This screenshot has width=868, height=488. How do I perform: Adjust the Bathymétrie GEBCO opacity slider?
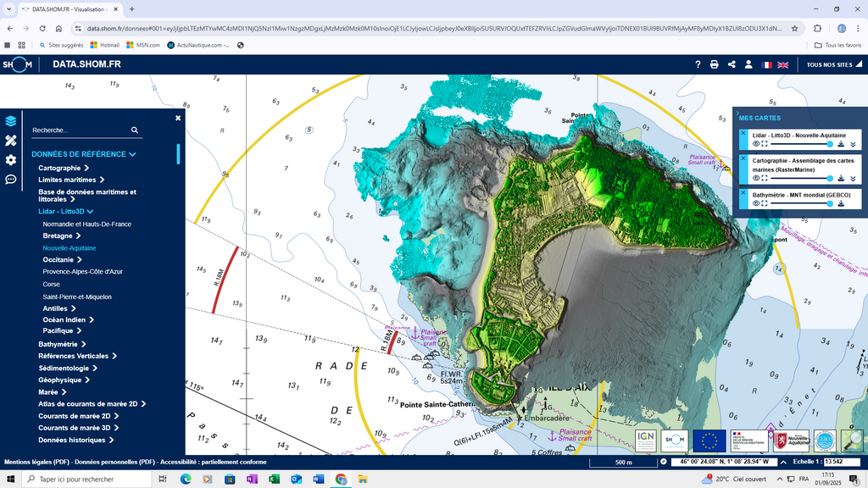[800, 203]
